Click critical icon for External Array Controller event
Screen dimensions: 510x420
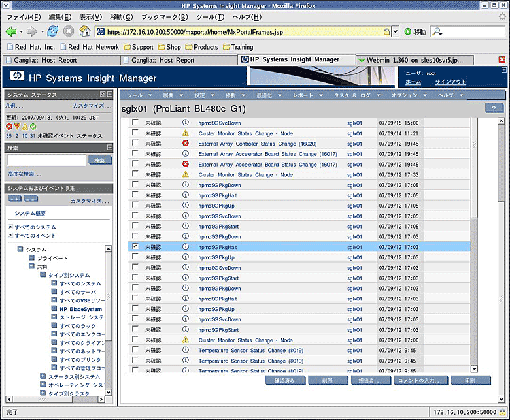click(x=186, y=143)
